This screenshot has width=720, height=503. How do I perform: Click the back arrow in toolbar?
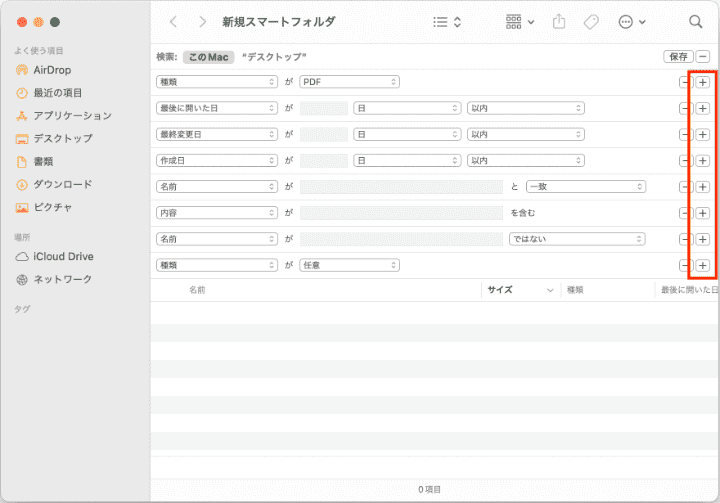pyautogui.click(x=173, y=21)
